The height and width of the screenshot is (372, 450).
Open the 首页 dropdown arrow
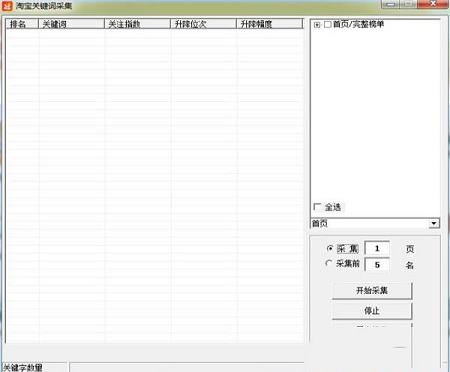pos(434,223)
